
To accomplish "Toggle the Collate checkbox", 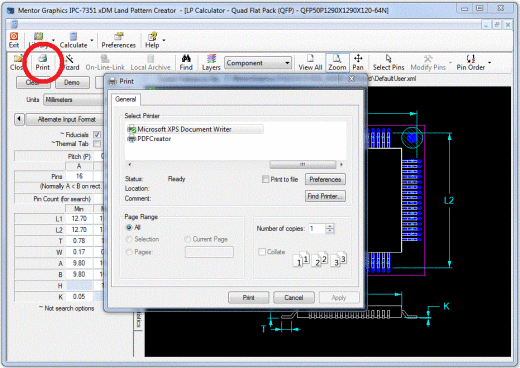I will click(262, 252).
